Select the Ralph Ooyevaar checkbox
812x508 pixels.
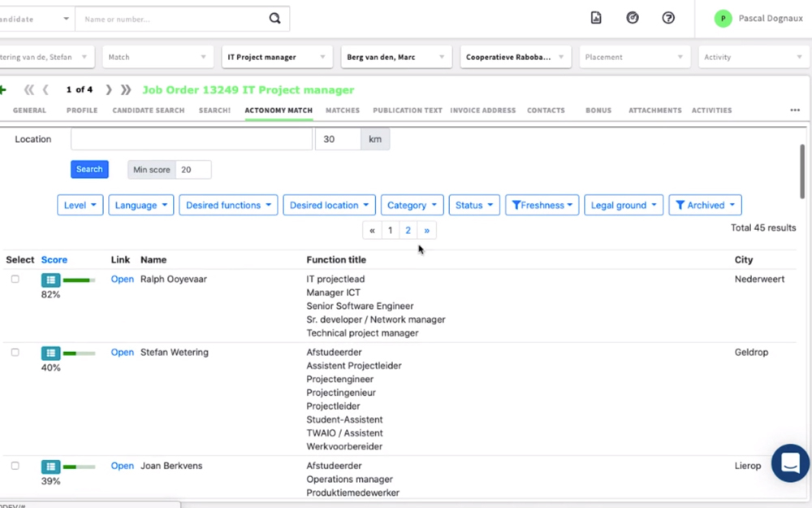coord(15,280)
